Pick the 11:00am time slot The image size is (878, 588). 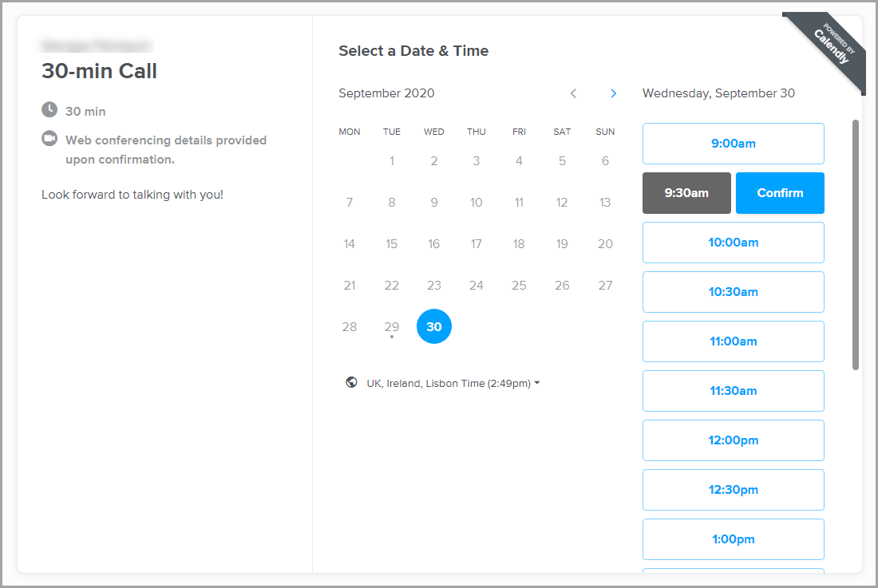733,341
